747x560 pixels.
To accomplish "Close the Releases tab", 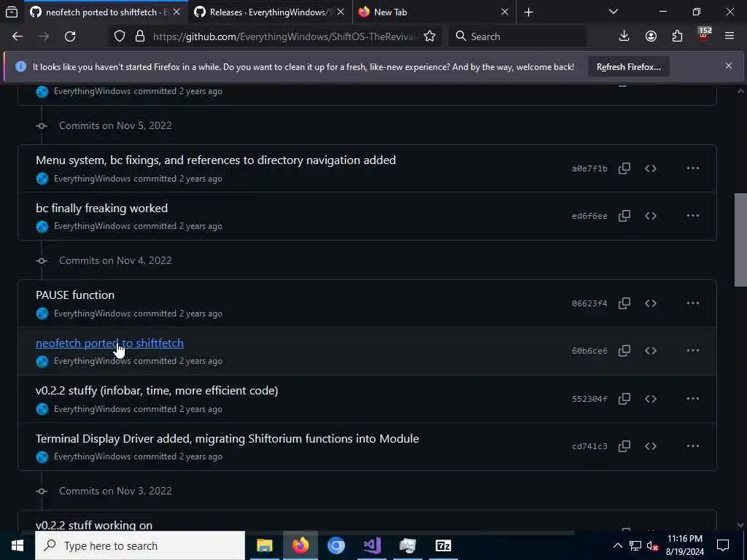I will point(341,12).
